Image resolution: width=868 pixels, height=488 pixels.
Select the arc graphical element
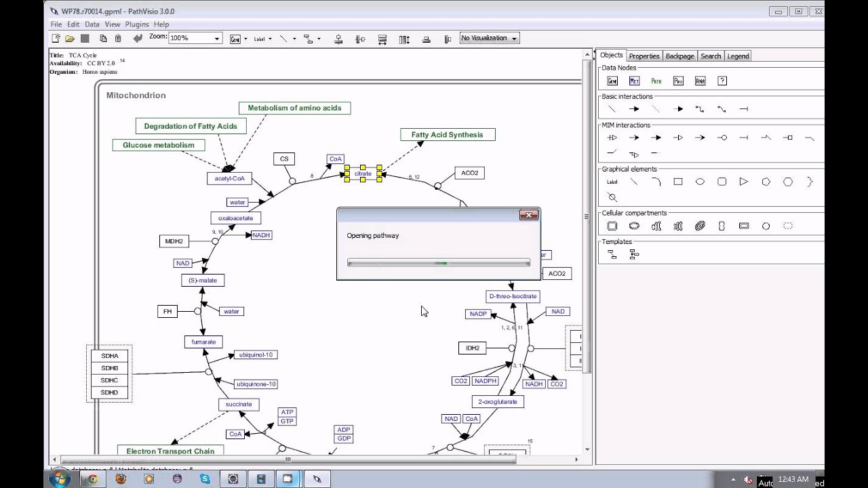pyautogui.click(x=656, y=182)
